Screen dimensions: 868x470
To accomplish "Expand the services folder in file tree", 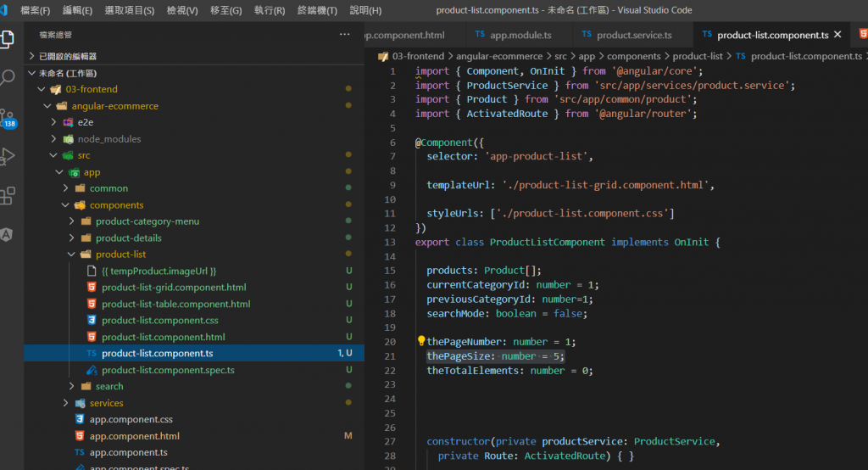I will pyautogui.click(x=106, y=403).
